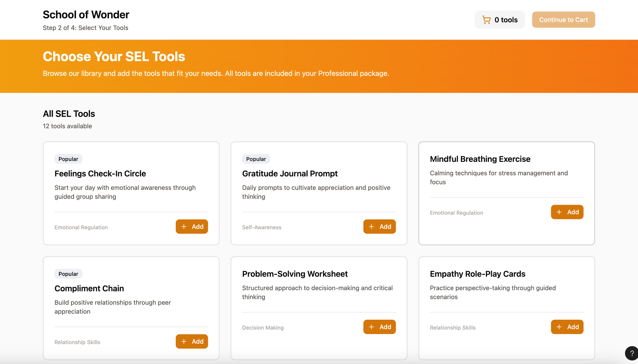The image size is (638, 364).
Task: Click the shopping cart icon
Action: (486, 20)
